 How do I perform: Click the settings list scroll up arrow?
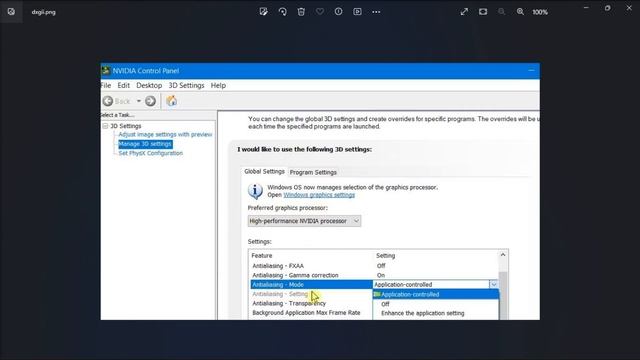pyautogui.click(x=503, y=255)
